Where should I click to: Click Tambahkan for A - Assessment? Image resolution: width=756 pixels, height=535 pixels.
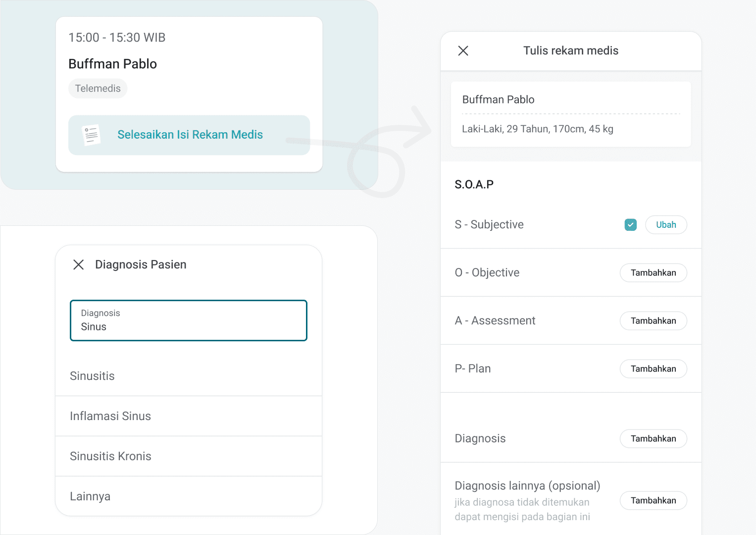point(653,321)
